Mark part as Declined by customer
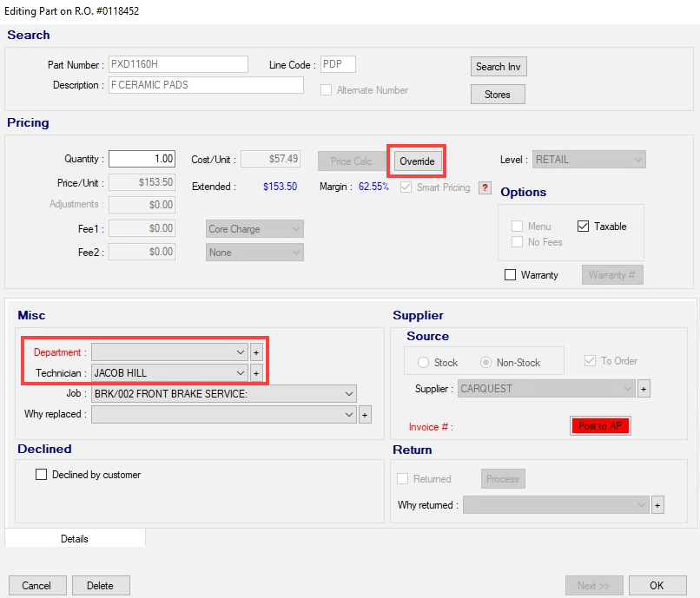The height and width of the screenshot is (598, 700). (41, 475)
